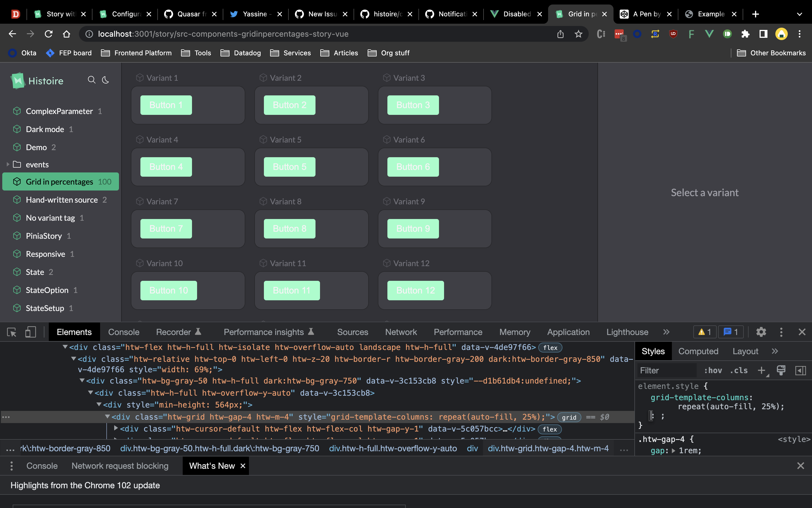Viewport: 812px width, 508px height.
Task: Click Button 12 in Variant 12
Action: [x=415, y=291]
